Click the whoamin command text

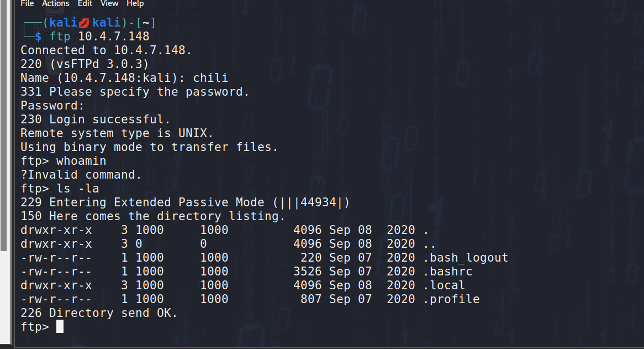(x=81, y=161)
